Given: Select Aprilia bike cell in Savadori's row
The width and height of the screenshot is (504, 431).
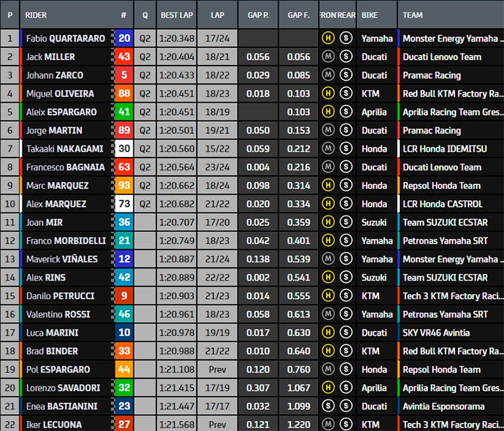Looking at the screenshot, I should [376, 388].
